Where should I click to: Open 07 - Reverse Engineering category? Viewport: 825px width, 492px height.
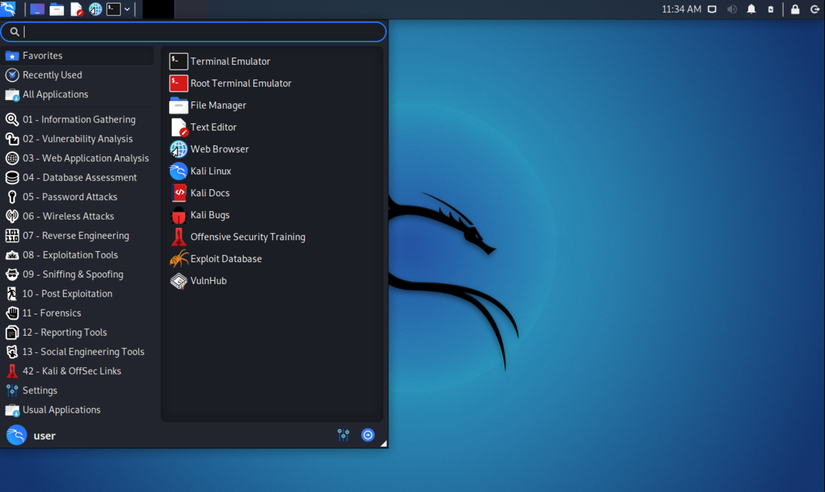pyautogui.click(x=77, y=236)
